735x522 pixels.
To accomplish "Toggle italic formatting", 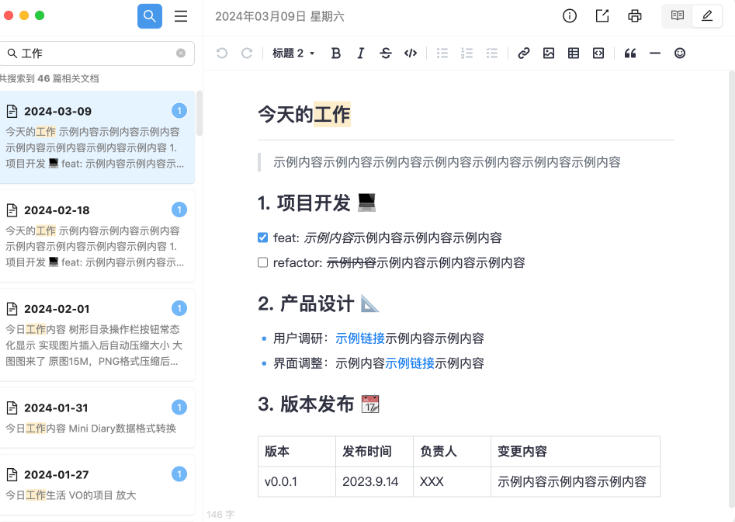I will 360,53.
